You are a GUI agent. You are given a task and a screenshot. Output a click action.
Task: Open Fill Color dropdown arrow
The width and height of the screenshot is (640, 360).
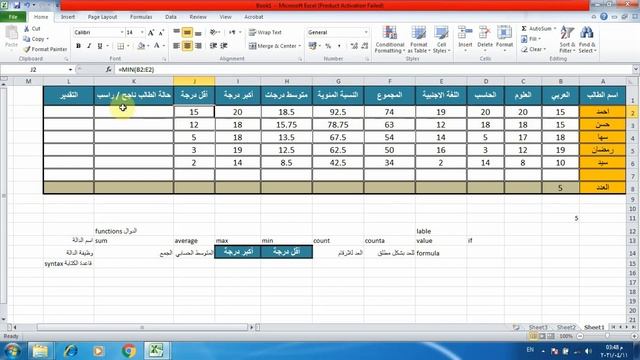pos(148,46)
